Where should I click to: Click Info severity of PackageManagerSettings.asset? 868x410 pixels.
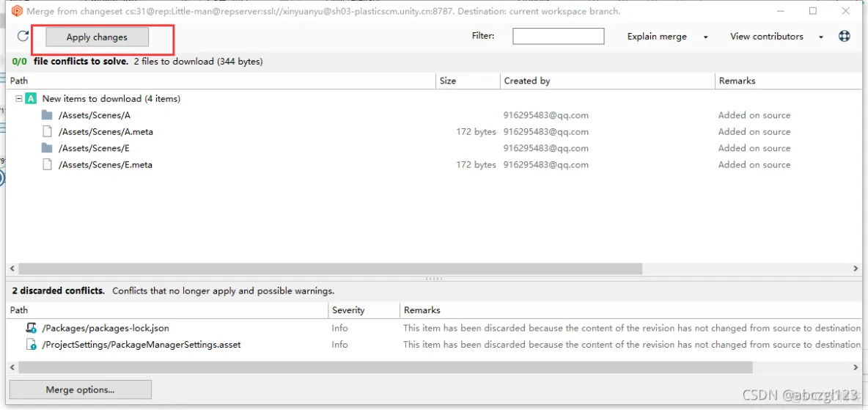(340, 345)
